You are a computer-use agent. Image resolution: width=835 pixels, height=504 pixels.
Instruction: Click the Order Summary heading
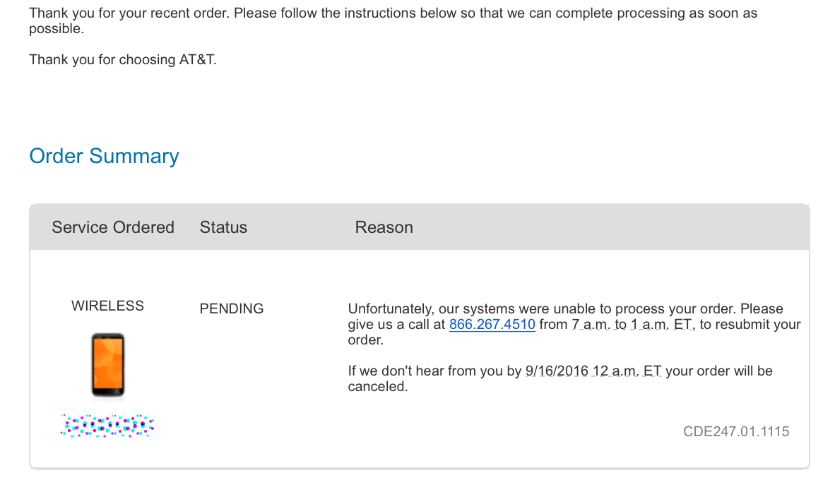tap(105, 156)
